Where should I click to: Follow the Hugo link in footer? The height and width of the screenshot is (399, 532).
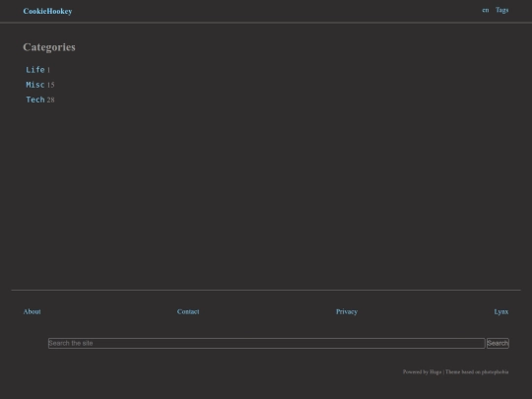435,371
